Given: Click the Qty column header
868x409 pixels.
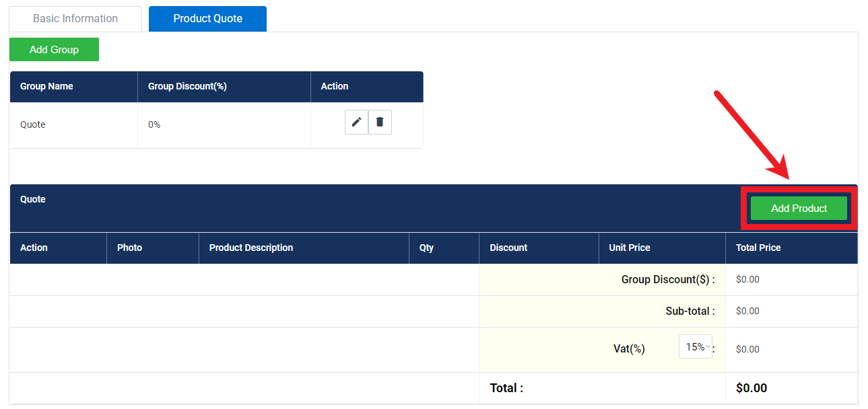Looking at the screenshot, I should pos(426,248).
